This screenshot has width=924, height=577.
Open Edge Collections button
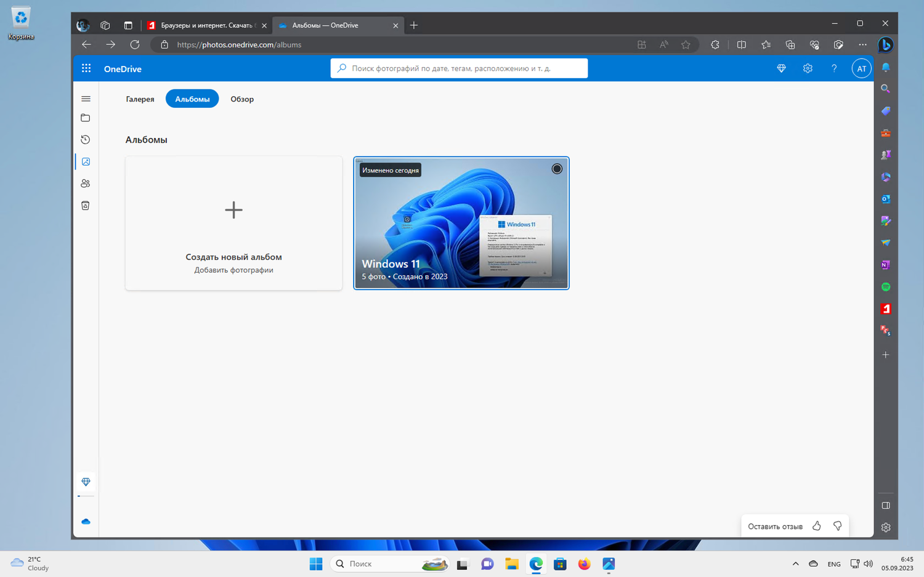[x=790, y=44]
